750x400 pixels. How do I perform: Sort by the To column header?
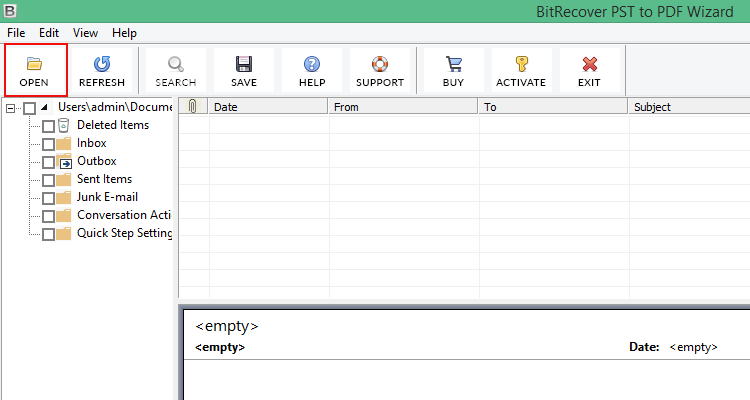553,106
